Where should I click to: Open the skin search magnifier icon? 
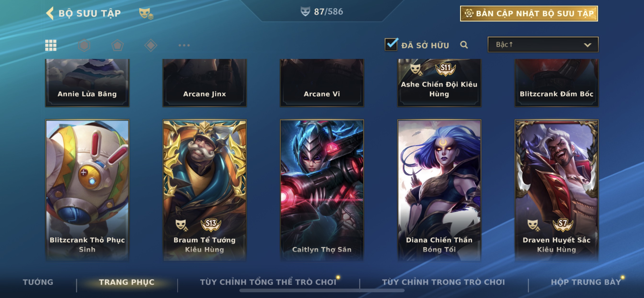click(464, 45)
